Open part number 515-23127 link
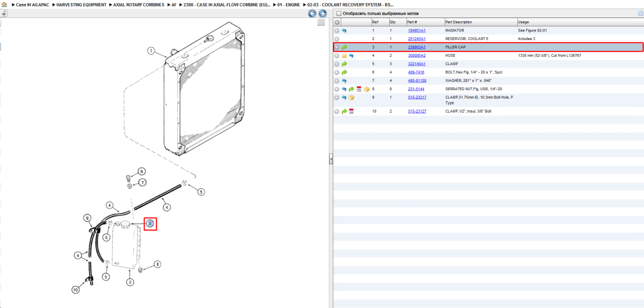 click(417, 111)
